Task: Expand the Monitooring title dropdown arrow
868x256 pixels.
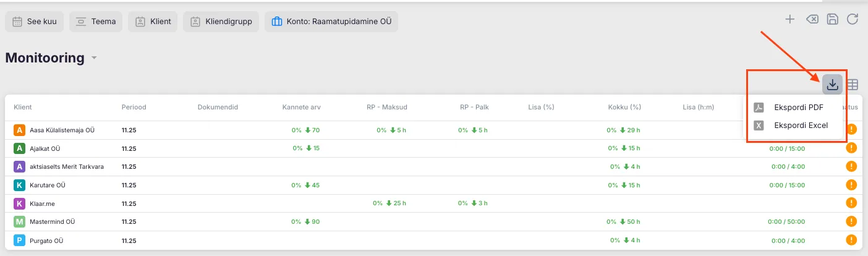Action: 95,58
